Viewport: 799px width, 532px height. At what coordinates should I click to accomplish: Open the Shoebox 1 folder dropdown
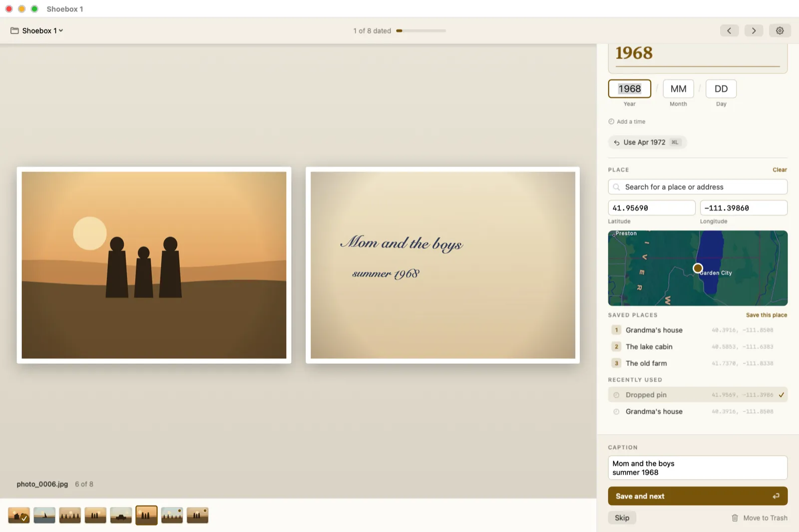(x=37, y=30)
